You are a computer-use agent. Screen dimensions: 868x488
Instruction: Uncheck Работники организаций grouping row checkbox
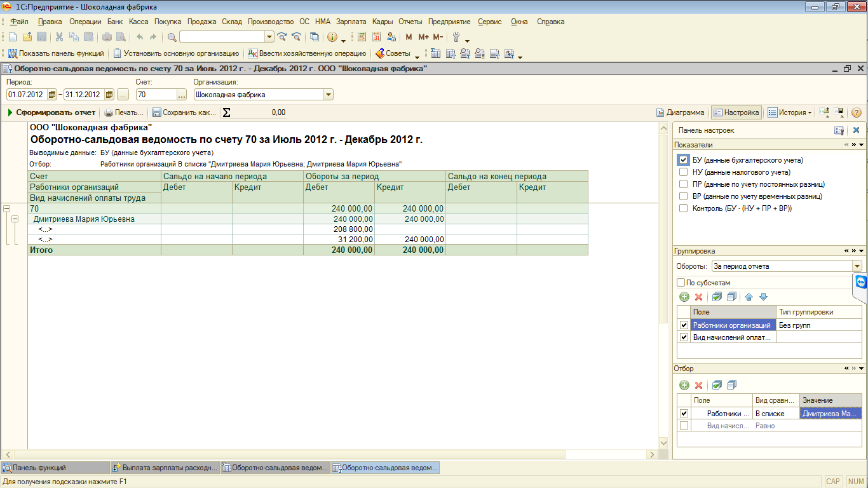click(684, 325)
